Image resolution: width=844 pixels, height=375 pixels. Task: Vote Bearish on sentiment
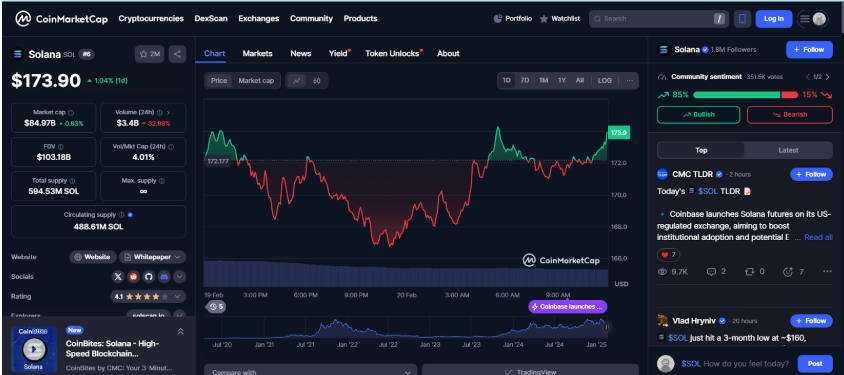click(790, 115)
